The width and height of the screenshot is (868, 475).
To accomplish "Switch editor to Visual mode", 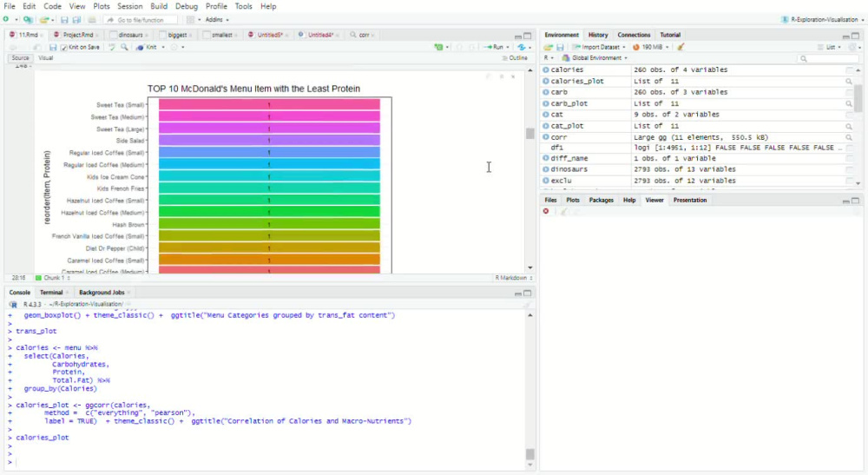I will 46,58.
